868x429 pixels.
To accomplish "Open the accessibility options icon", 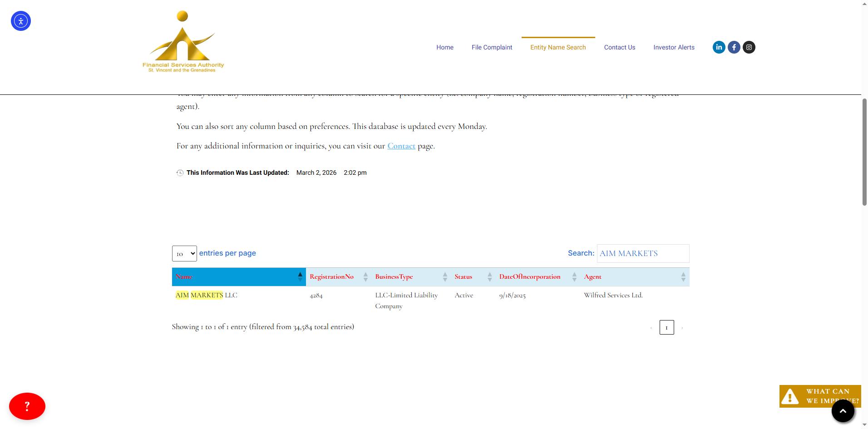I will point(21,21).
